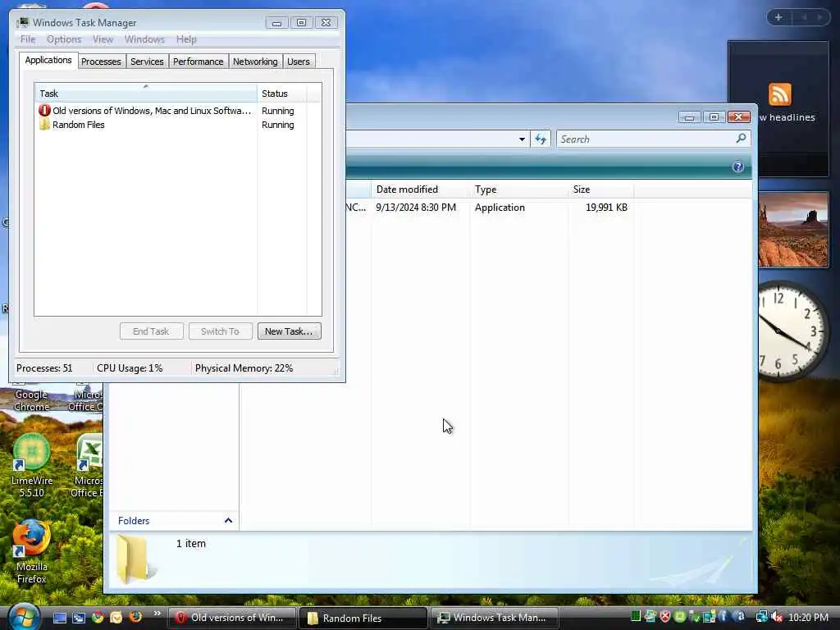Click the Application type cell
Viewport: 840px width, 630px height.
coord(500,208)
